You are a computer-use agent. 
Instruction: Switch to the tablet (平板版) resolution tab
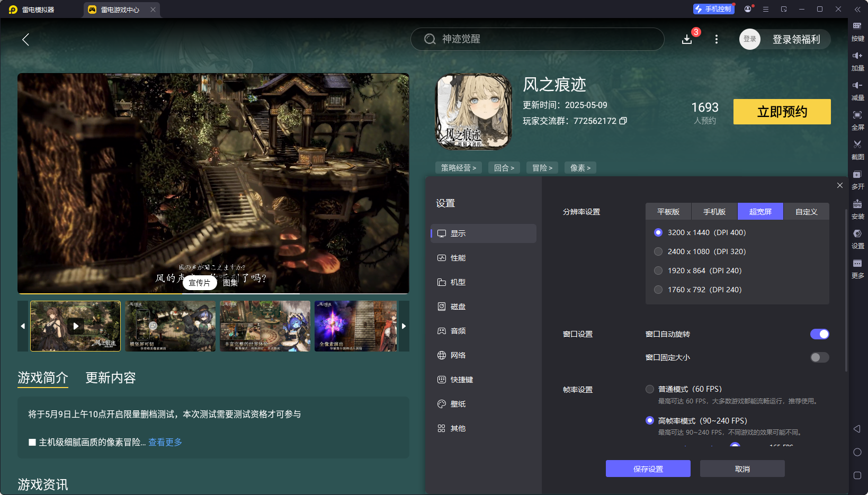668,212
